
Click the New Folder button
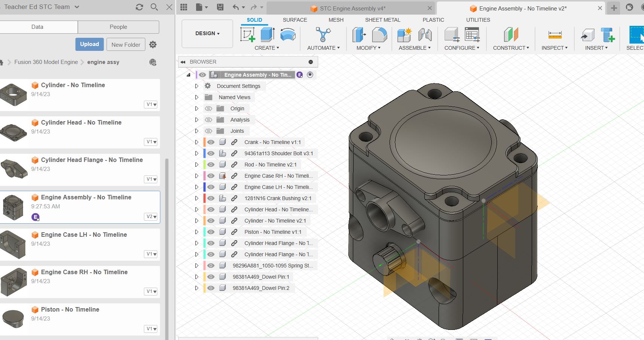125,44
